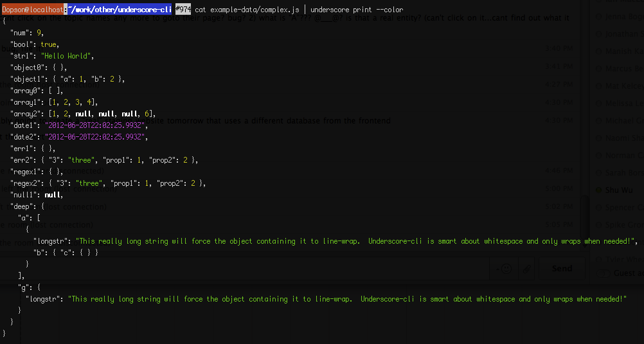The height and width of the screenshot is (344, 644).
Task: Click the Send button in background chat
Action: (562, 268)
